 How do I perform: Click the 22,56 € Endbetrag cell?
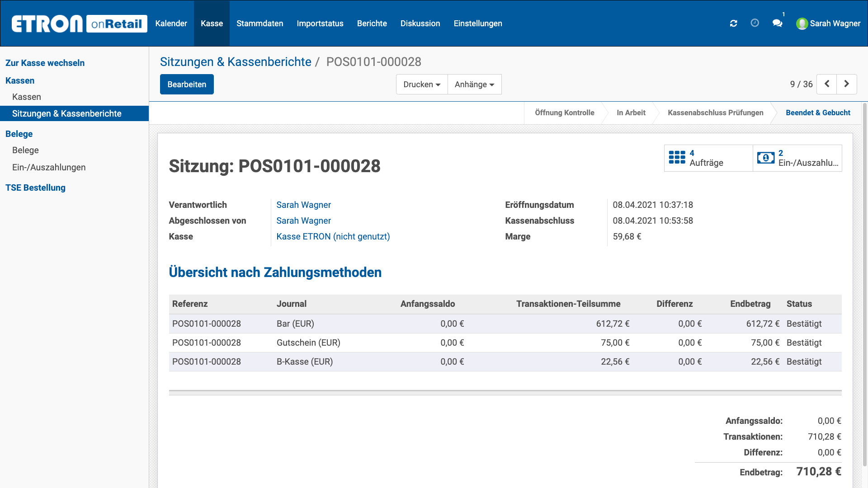click(x=765, y=361)
